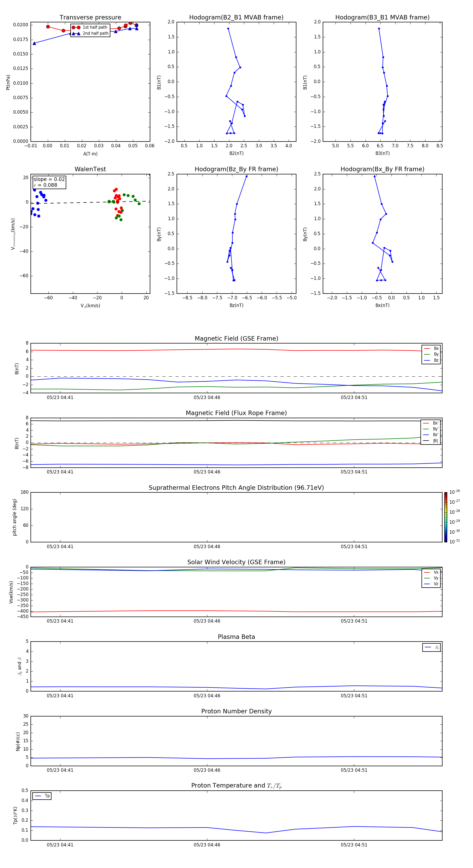Screen dimensions: 473x868
Task: Select the Bz' legend entry in Flux Rope panel
Action: point(431,435)
